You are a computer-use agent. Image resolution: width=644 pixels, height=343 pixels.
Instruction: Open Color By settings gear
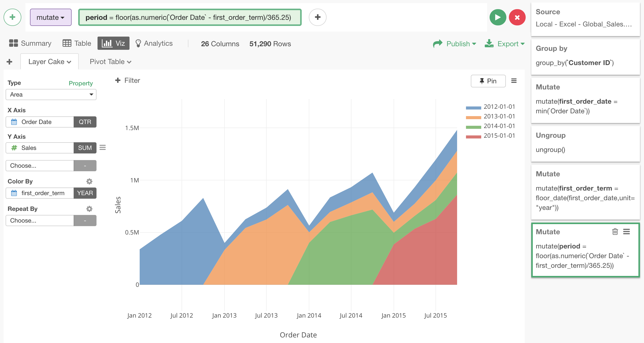coord(89,181)
